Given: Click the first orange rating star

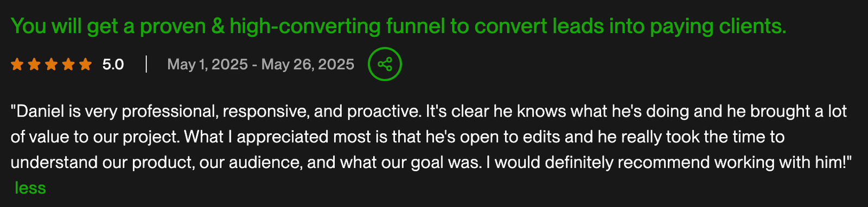Looking at the screenshot, I should [17, 64].
